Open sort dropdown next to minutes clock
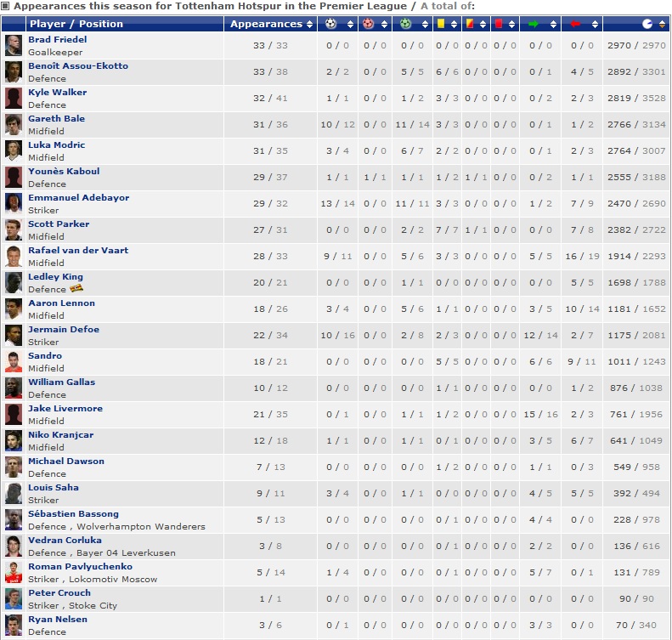 [x=661, y=24]
